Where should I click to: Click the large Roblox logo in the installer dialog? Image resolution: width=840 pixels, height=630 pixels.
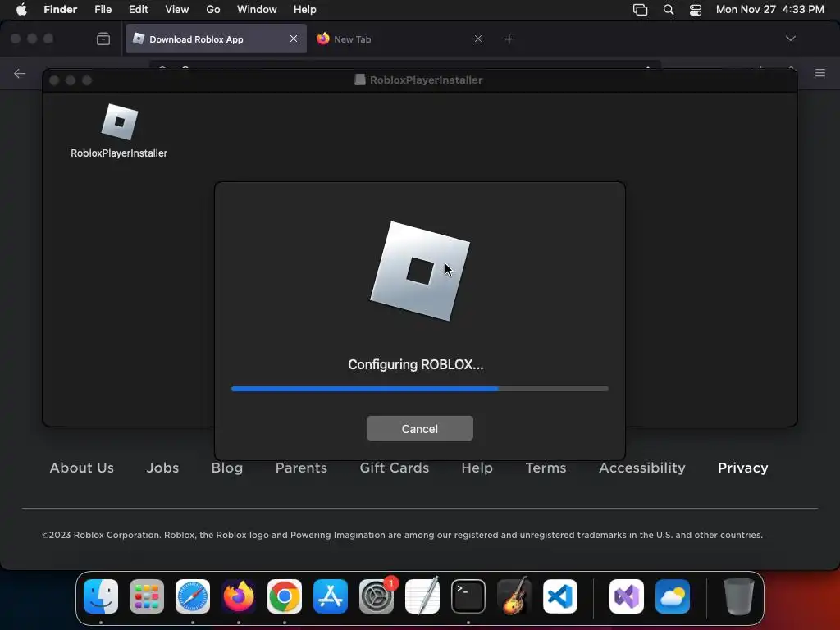point(420,271)
